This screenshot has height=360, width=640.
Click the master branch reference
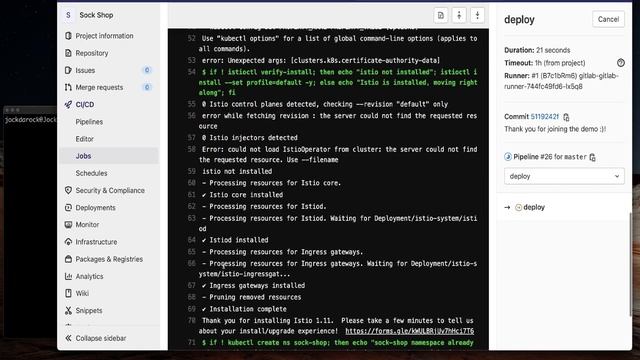point(575,157)
